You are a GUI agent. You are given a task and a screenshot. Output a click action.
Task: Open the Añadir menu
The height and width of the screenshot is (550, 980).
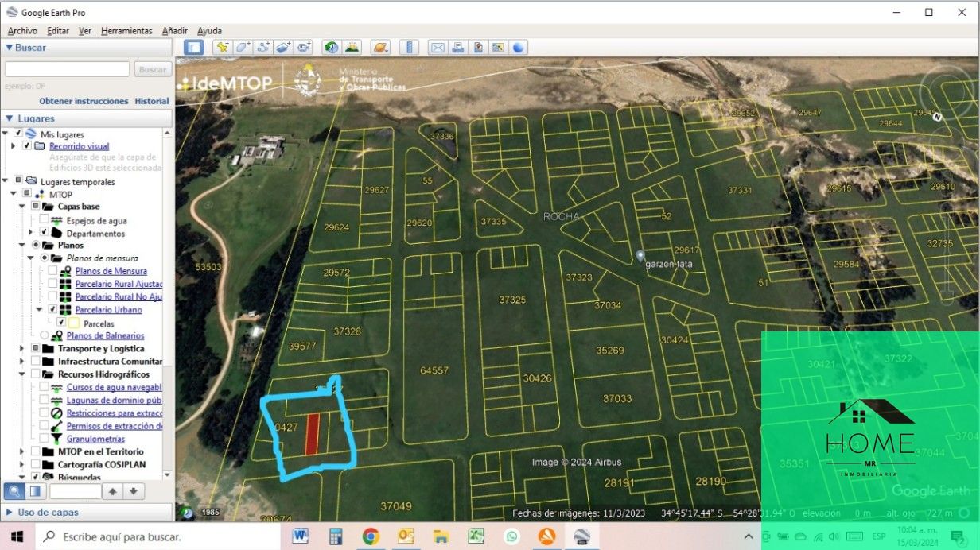tap(175, 30)
